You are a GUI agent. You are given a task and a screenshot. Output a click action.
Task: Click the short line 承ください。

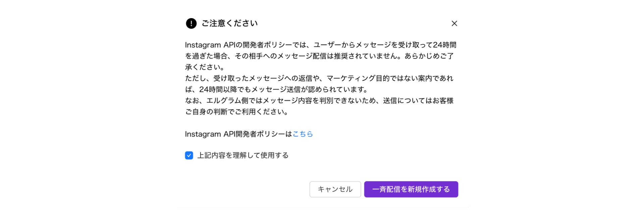click(x=205, y=67)
